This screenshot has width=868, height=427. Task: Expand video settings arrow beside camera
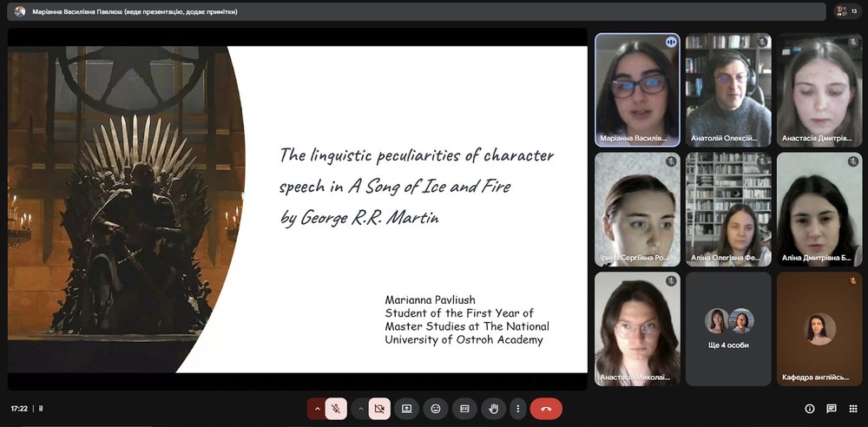click(x=359, y=408)
